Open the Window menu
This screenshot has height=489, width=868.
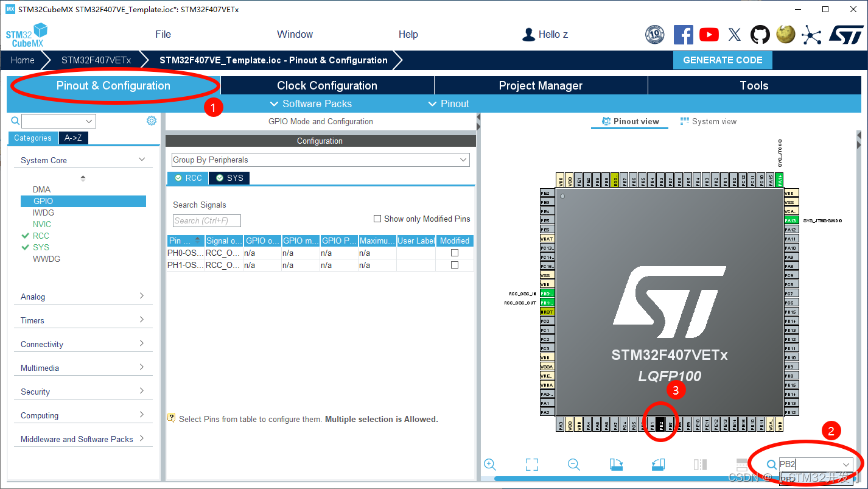(295, 34)
